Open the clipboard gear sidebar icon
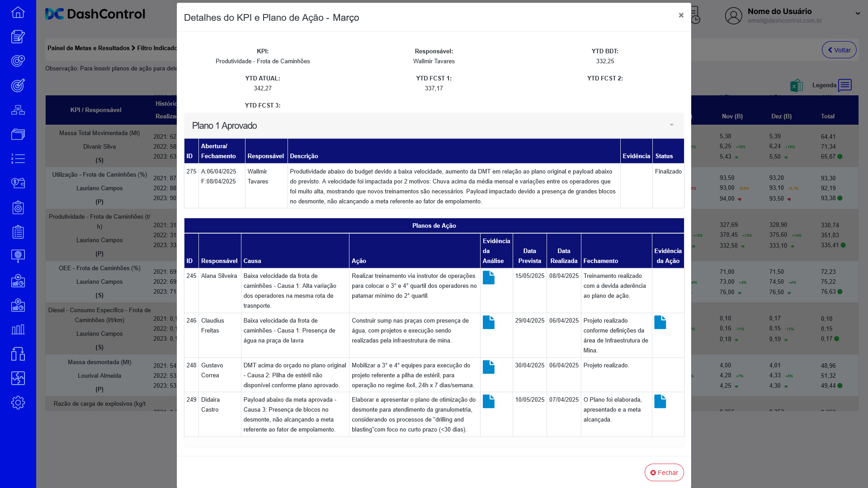Image resolution: width=868 pixels, height=488 pixels. coord(18,207)
